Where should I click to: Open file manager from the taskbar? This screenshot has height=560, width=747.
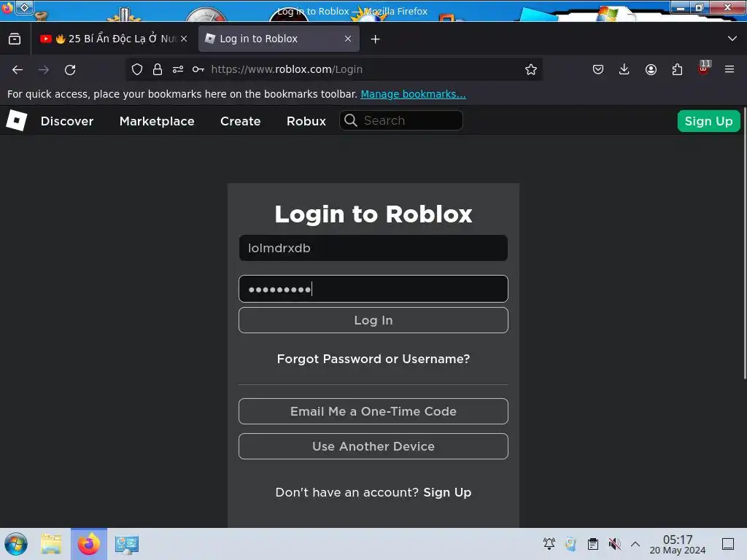coord(51,544)
